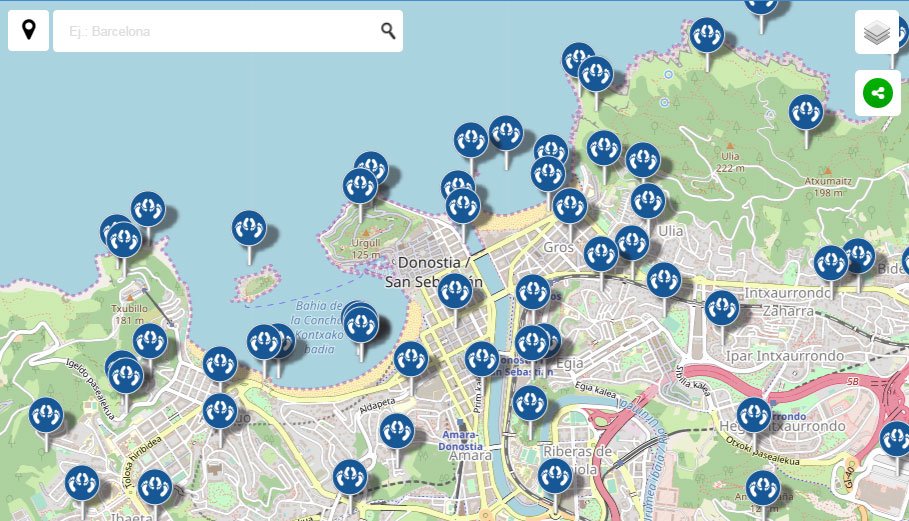This screenshot has height=521, width=909.
Task: Select the footprint marker on Santa Clara island
Action: click(x=249, y=229)
